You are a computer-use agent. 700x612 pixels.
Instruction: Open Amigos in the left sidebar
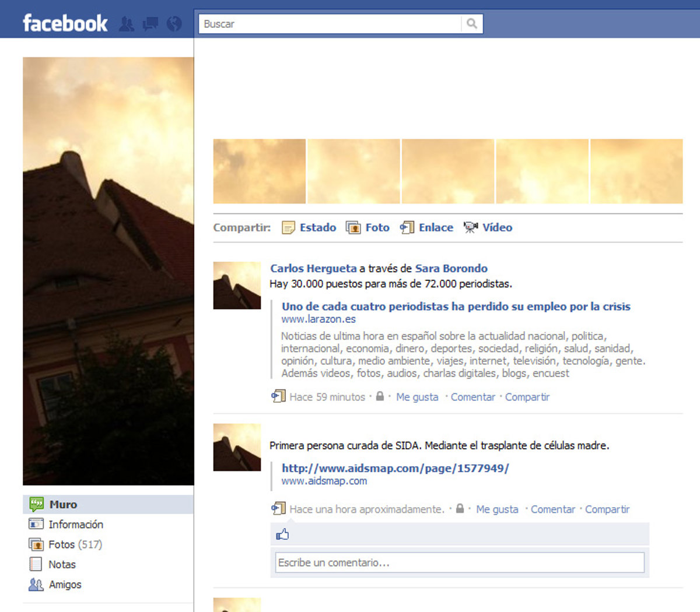[65, 585]
